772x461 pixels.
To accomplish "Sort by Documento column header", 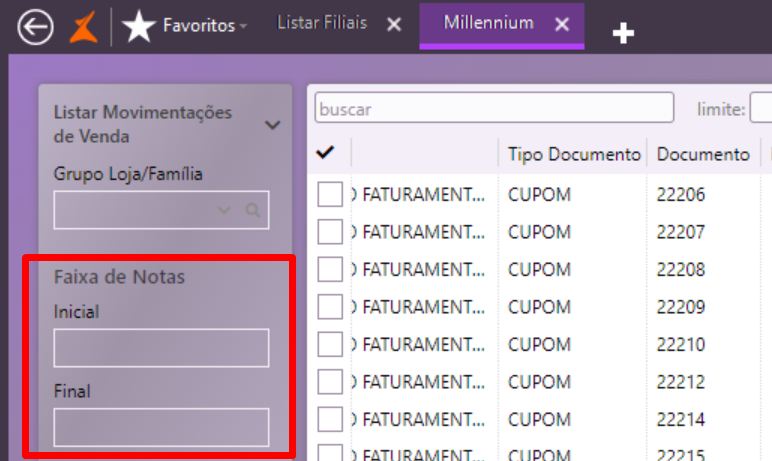I will point(703,154).
